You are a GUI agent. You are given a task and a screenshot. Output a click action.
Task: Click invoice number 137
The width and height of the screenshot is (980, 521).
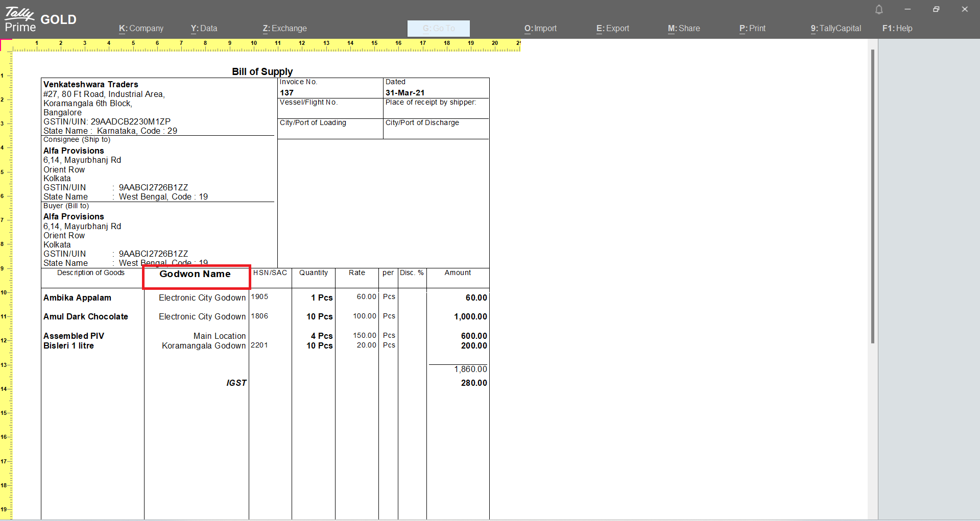[286, 93]
